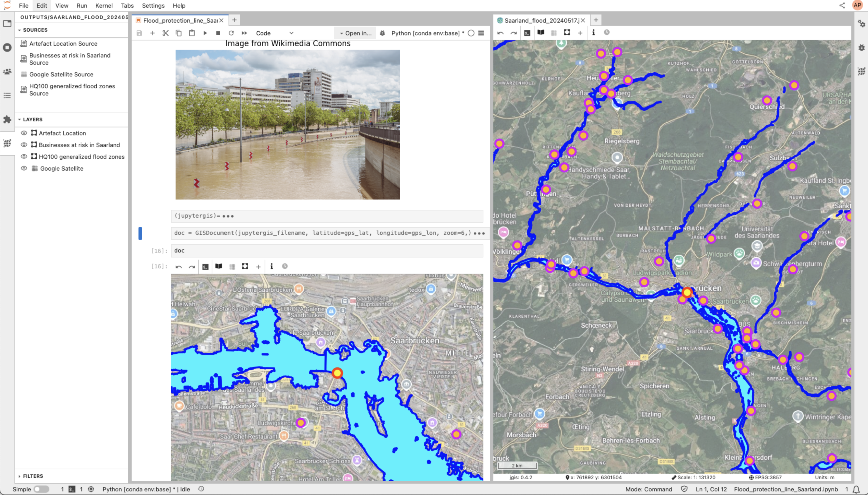Click the run cell play icon

click(205, 33)
